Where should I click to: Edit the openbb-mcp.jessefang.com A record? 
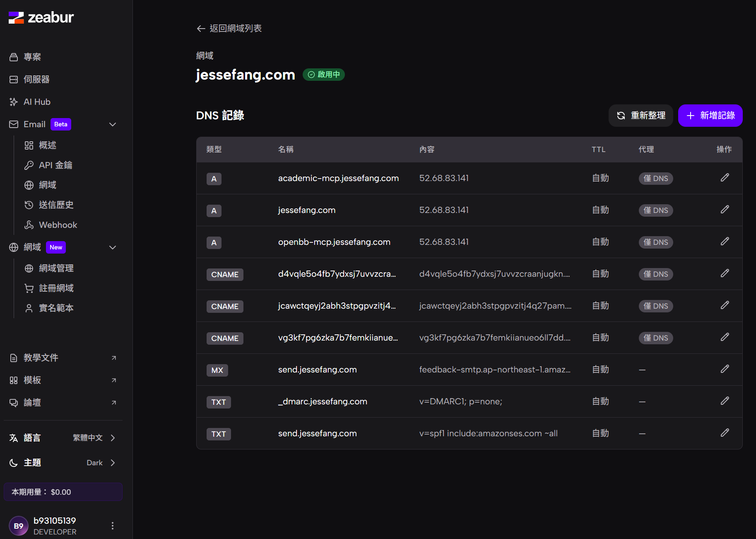(725, 242)
